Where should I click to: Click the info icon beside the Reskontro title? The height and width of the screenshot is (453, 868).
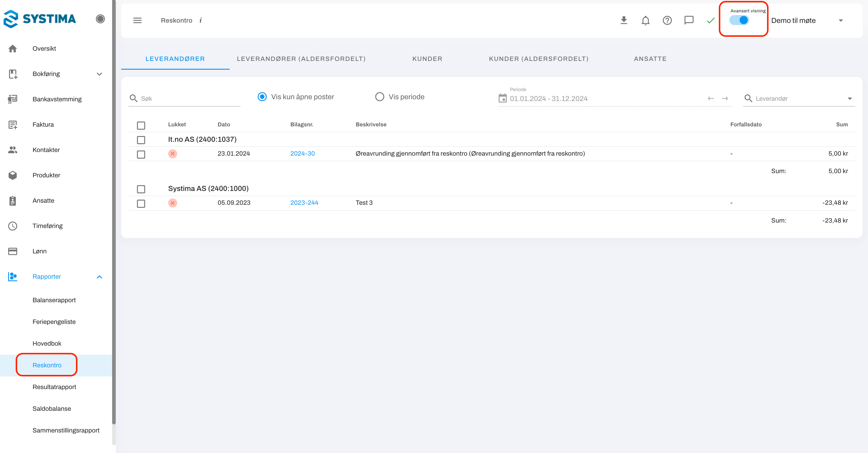tap(200, 20)
